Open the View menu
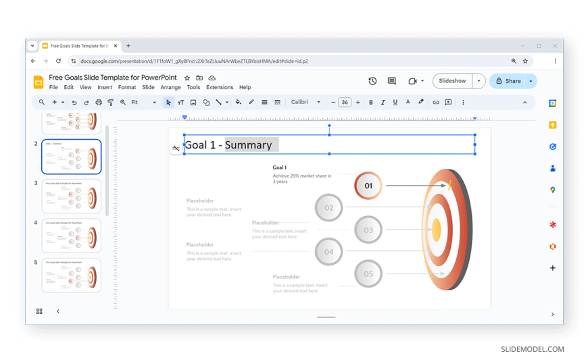The width and height of the screenshot is (588, 364). pos(86,87)
